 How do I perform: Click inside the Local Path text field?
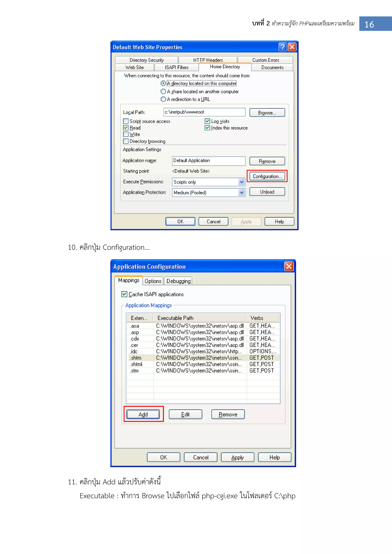[x=204, y=112]
